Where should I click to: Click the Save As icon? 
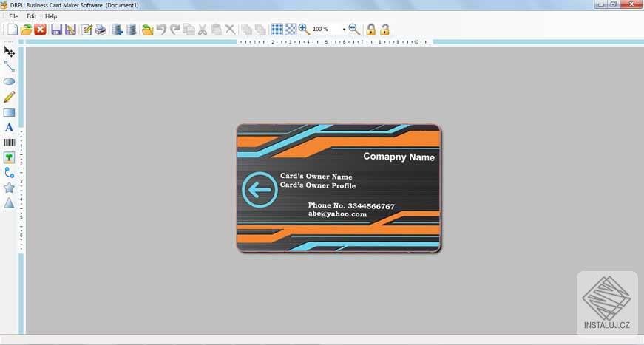tap(71, 30)
